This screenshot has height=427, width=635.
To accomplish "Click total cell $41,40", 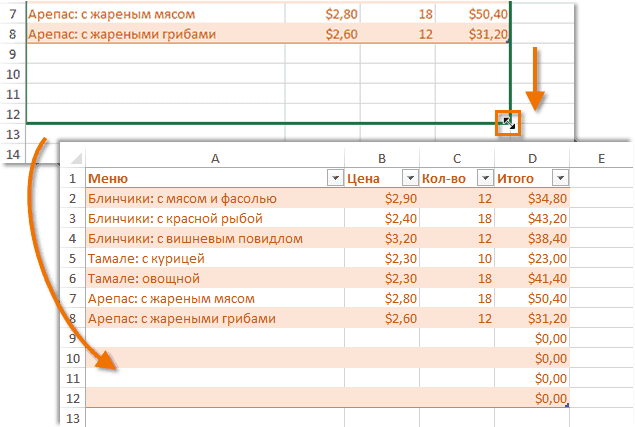I will coord(532,278).
